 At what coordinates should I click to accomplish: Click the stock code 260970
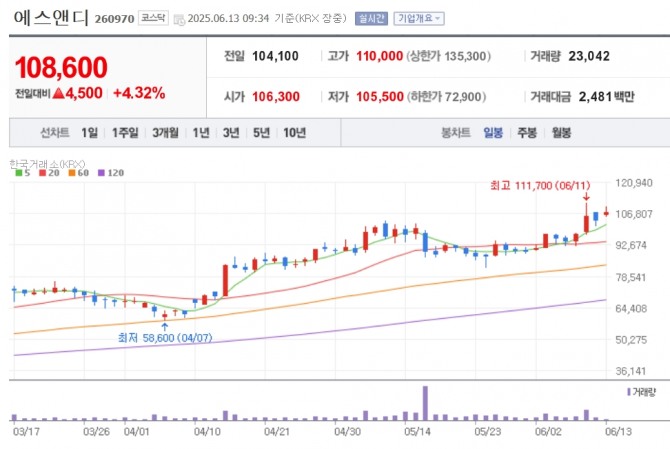click(114, 19)
